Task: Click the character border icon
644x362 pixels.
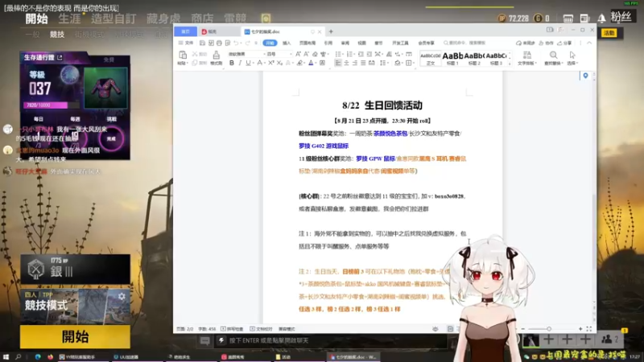Action: point(323,64)
